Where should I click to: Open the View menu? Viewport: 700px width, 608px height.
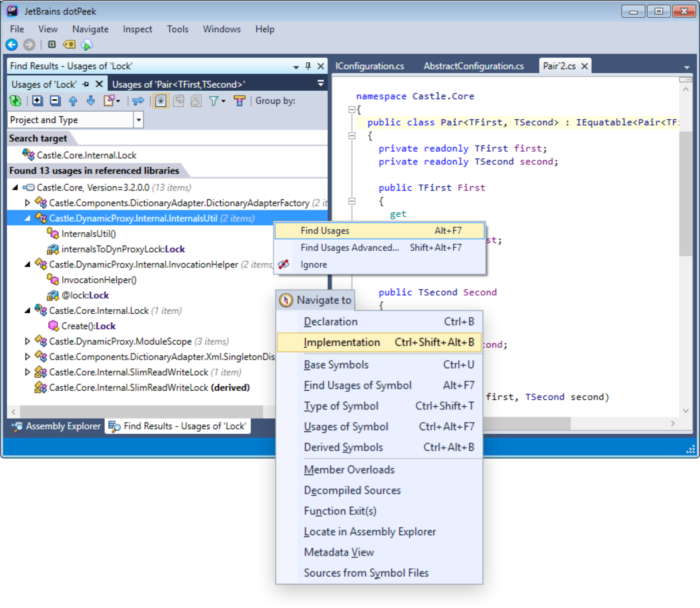48,29
